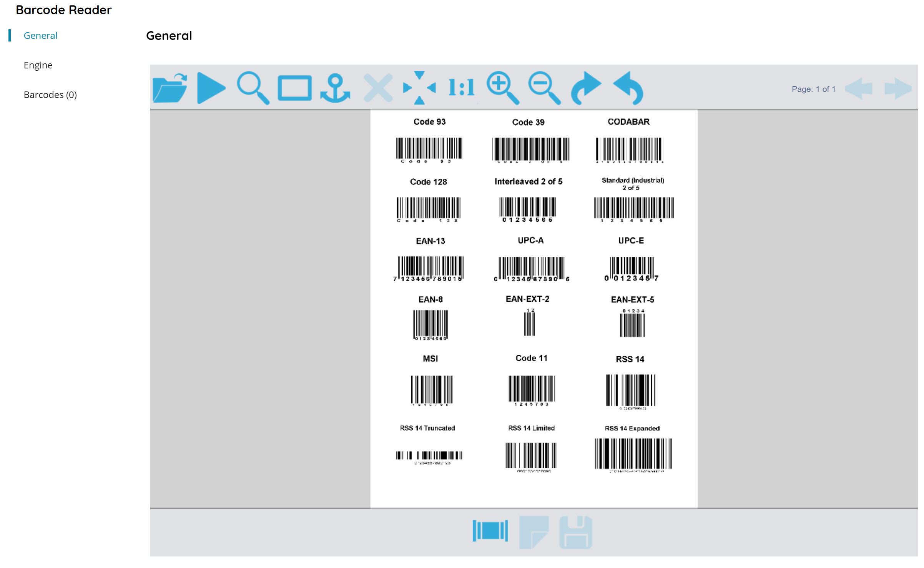Open the Barcodes (0) section

point(50,95)
